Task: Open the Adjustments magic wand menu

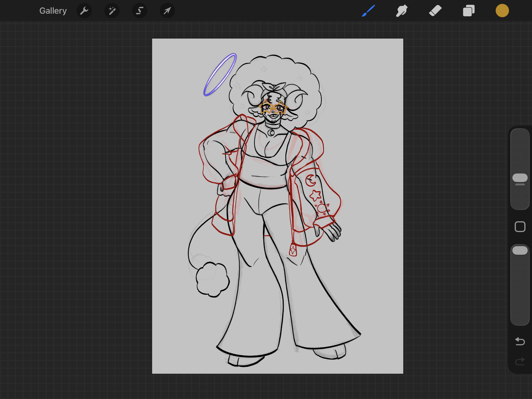Action: pos(112,11)
